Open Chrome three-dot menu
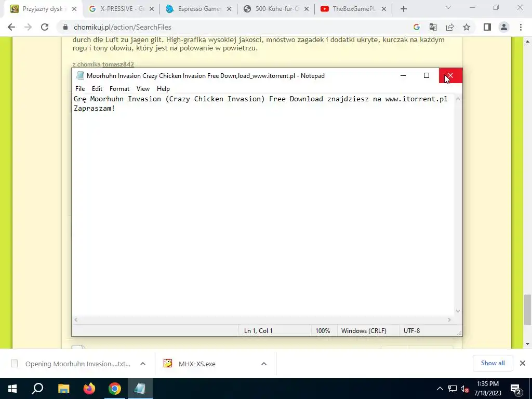The width and height of the screenshot is (532, 399). pyautogui.click(x=521, y=27)
